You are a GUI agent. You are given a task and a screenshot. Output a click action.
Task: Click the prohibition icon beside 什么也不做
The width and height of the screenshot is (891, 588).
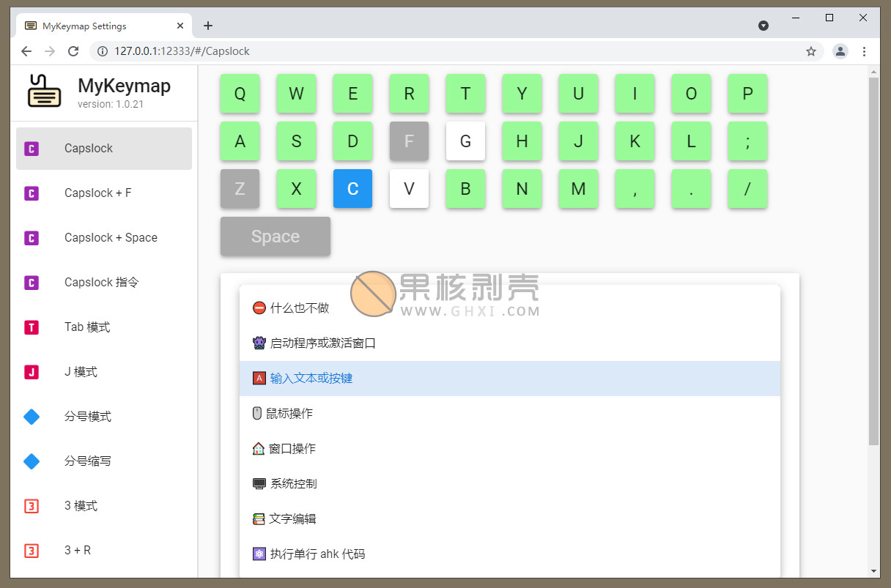(x=259, y=308)
